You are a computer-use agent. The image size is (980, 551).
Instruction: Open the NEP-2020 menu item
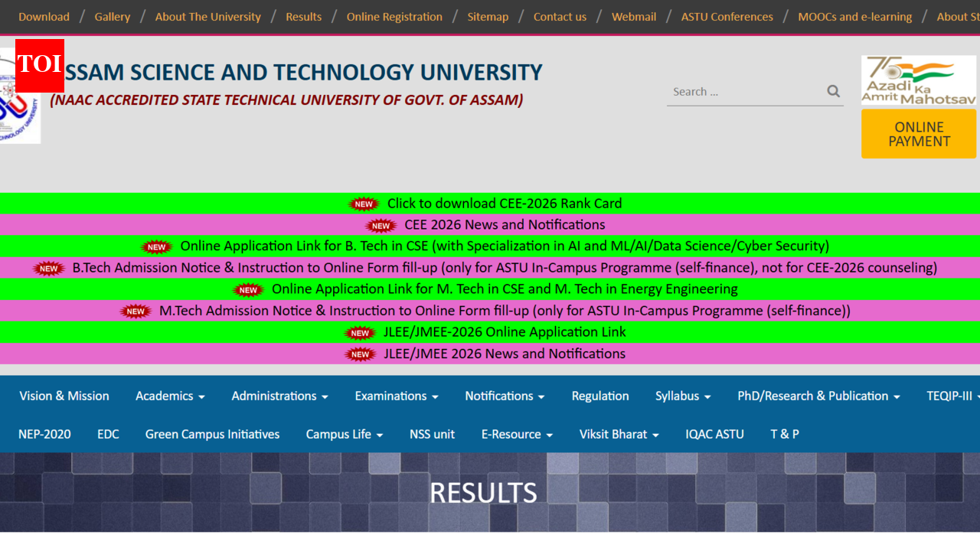click(44, 434)
